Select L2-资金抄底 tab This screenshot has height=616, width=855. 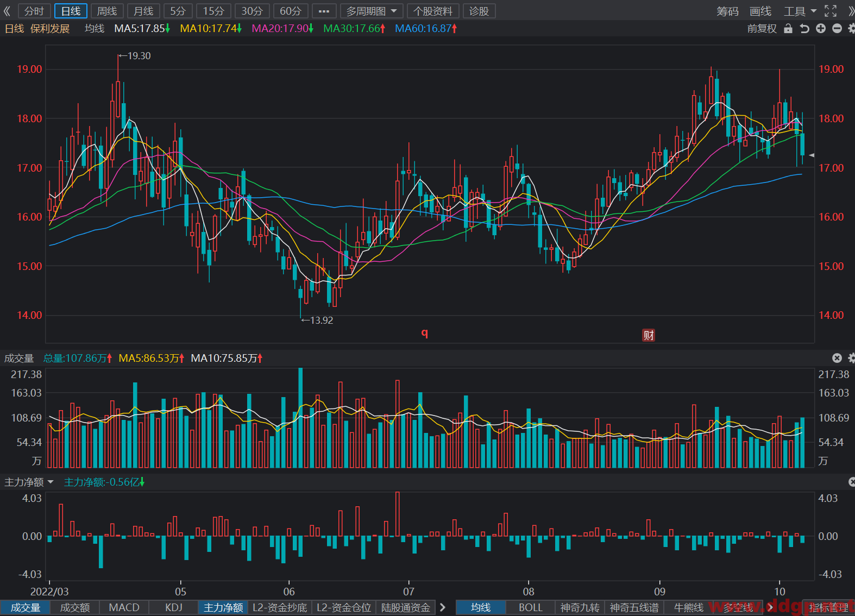[280, 607]
